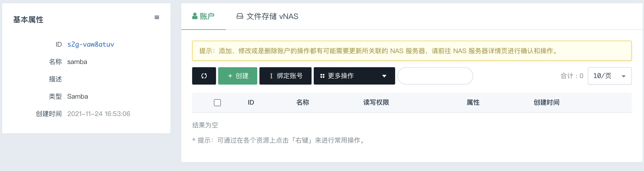
Task: Open the hamburger menu in 基本属性 panel
Action: click(x=157, y=17)
